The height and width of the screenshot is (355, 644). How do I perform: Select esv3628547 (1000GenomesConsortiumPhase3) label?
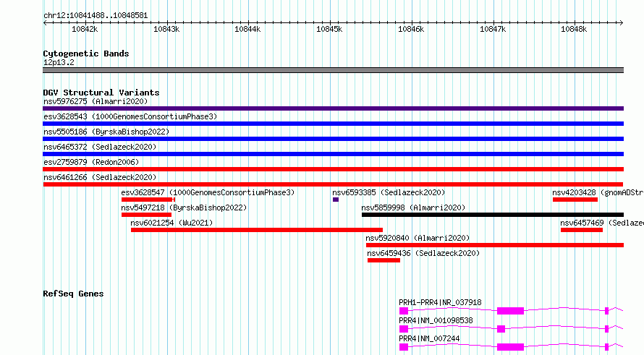208,192
